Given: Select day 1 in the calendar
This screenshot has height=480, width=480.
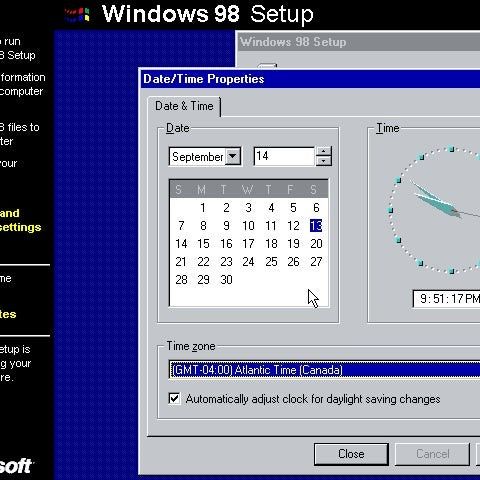Looking at the screenshot, I should (203, 208).
